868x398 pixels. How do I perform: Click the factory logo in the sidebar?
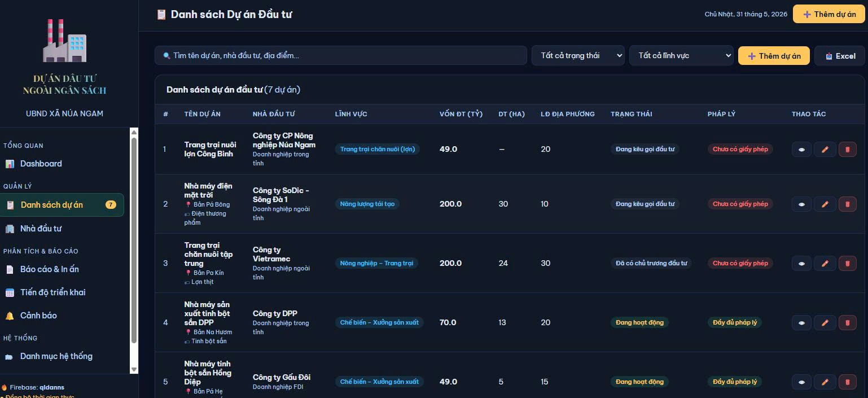pyautogui.click(x=64, y=41)
